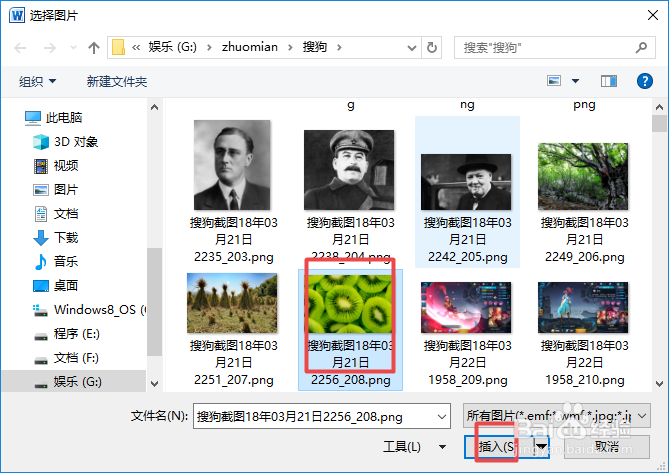Image resolution: width=669 pixels, height=473 pixels.
Task: Select 此电脑 in the navigation tree
Action: (x=54, y=117)
